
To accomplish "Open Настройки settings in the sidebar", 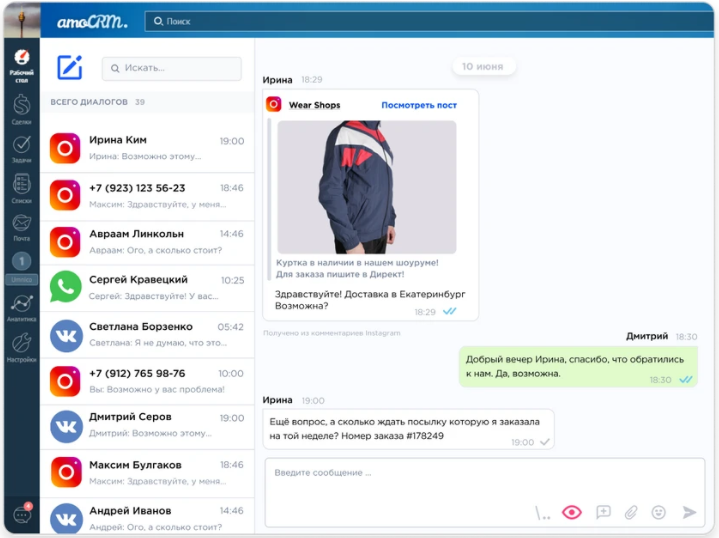I will pos(22,348).
